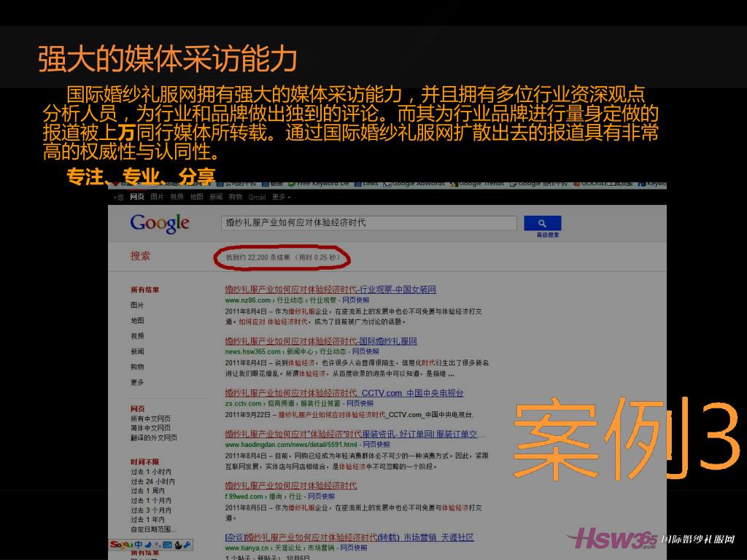Screen dimensions: 747x560
Task: Open 天涯社区 市场营销 result title
Action: [349, 537]
